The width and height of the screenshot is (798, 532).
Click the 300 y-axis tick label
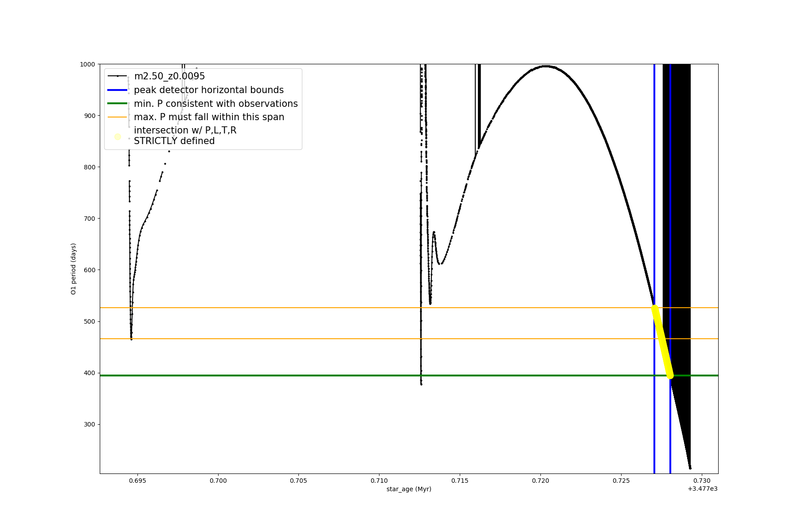click(90, 424)
